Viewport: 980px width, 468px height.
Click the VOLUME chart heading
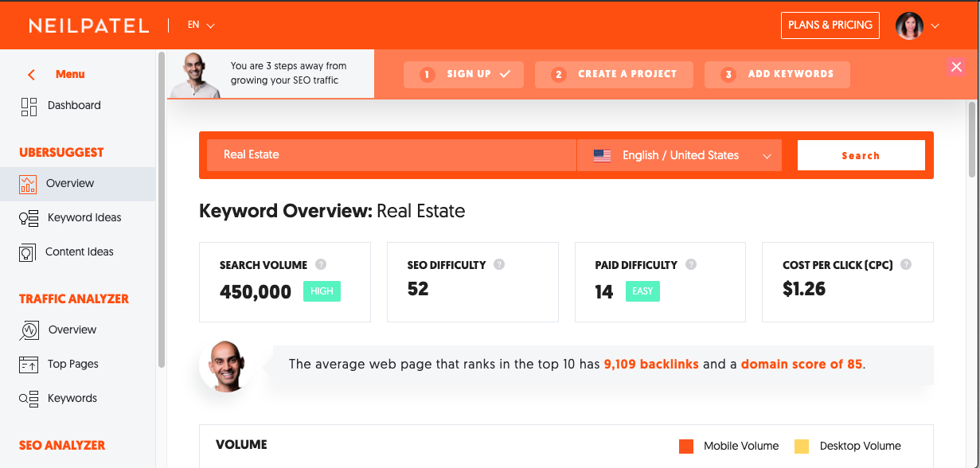241,445
